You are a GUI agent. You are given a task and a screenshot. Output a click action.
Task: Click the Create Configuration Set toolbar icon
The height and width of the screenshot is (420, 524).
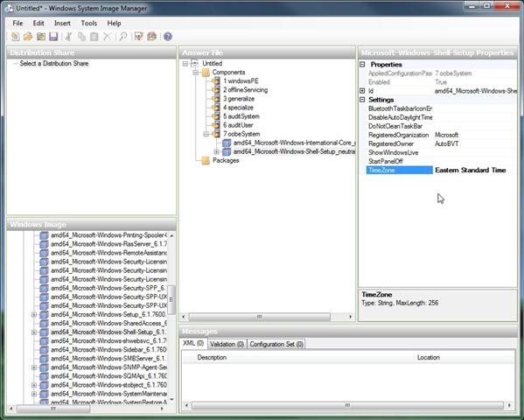click(151, 37)
